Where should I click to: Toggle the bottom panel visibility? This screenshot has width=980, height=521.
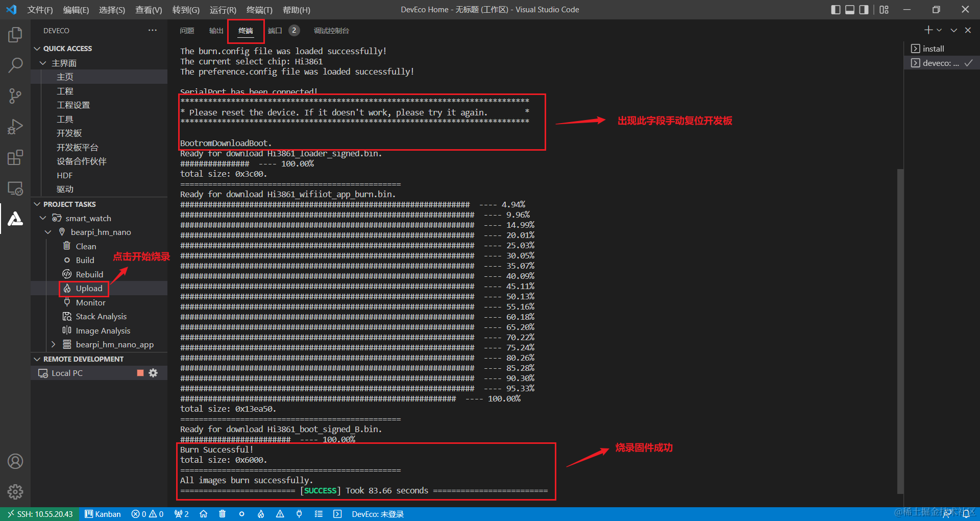[850, 10]
